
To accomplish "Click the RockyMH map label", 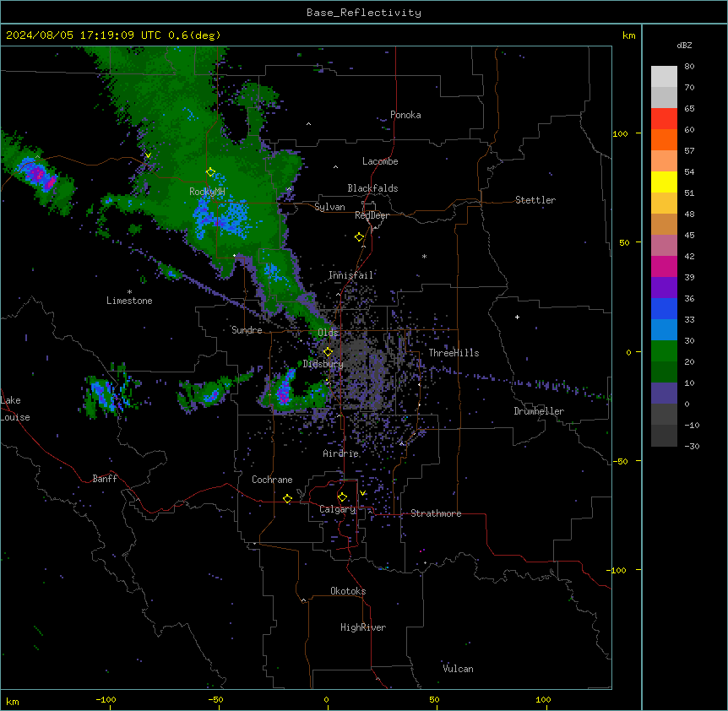I will coord(207,192).
